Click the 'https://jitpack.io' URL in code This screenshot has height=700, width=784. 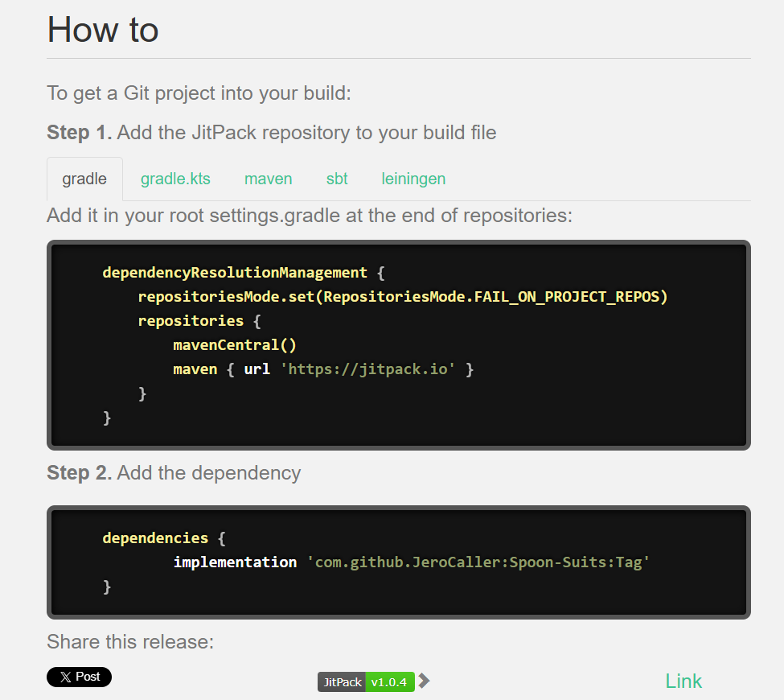[x=367, y=369]
